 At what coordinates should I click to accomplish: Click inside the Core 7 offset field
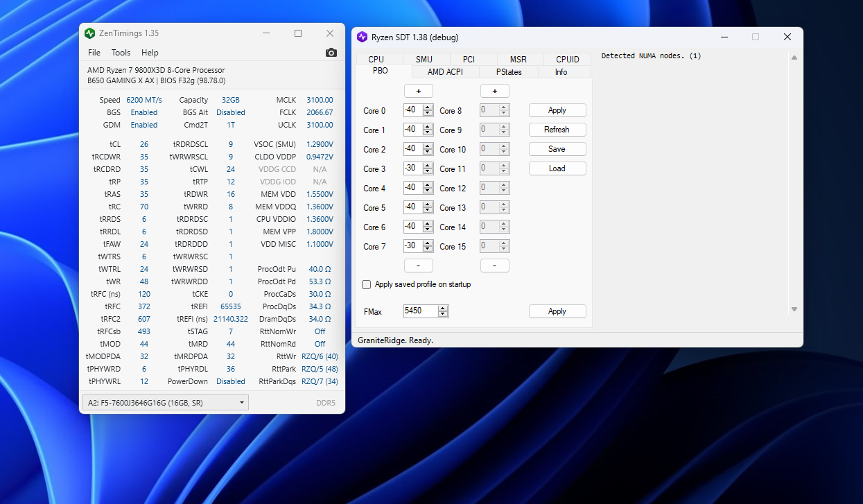(412, 246)
